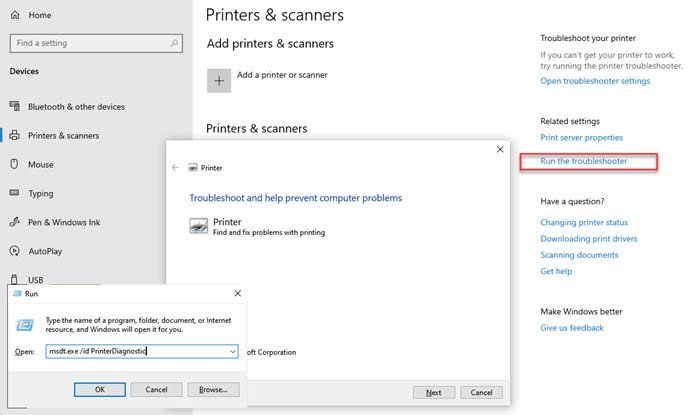Click the Mouse icon in the sidebar

(15, 164)
